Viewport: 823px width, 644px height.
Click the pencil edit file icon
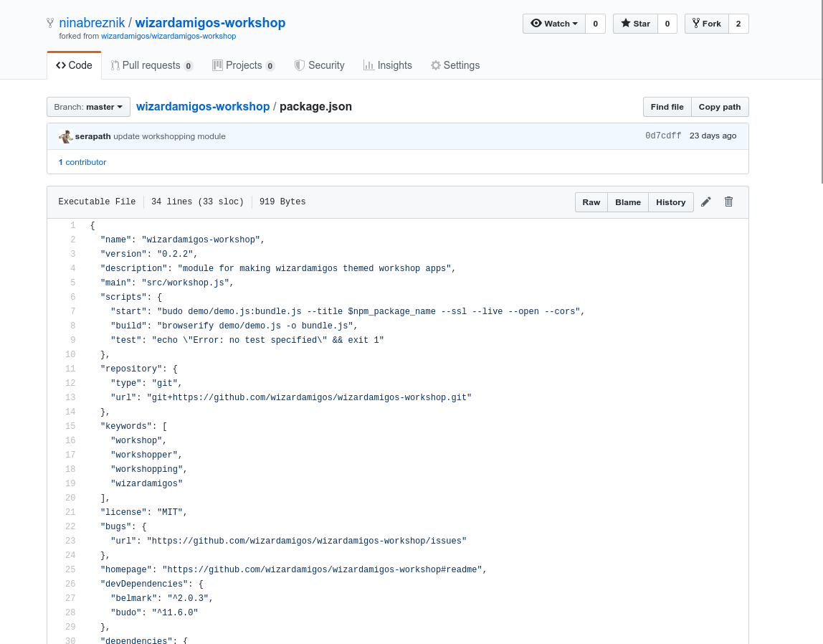coord(706,202)
